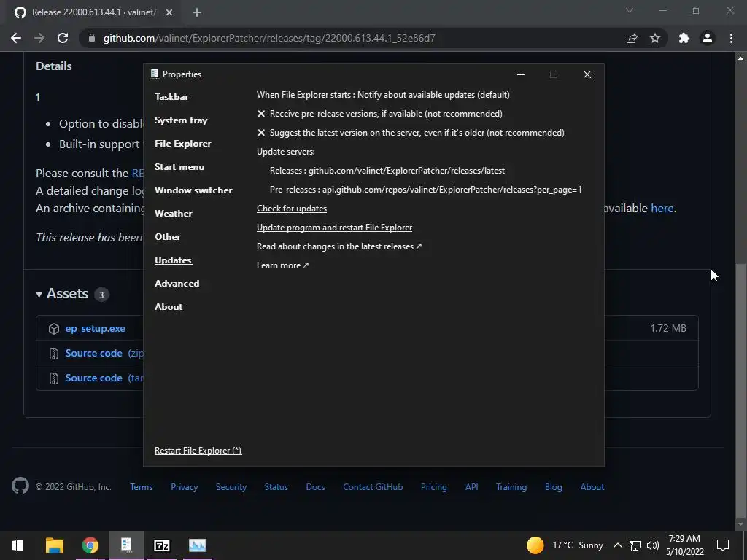Image resolution: width=747 pixels, height=560 pixels.
Task: Open Privacy footer link
Action: (x=185, y=486)
